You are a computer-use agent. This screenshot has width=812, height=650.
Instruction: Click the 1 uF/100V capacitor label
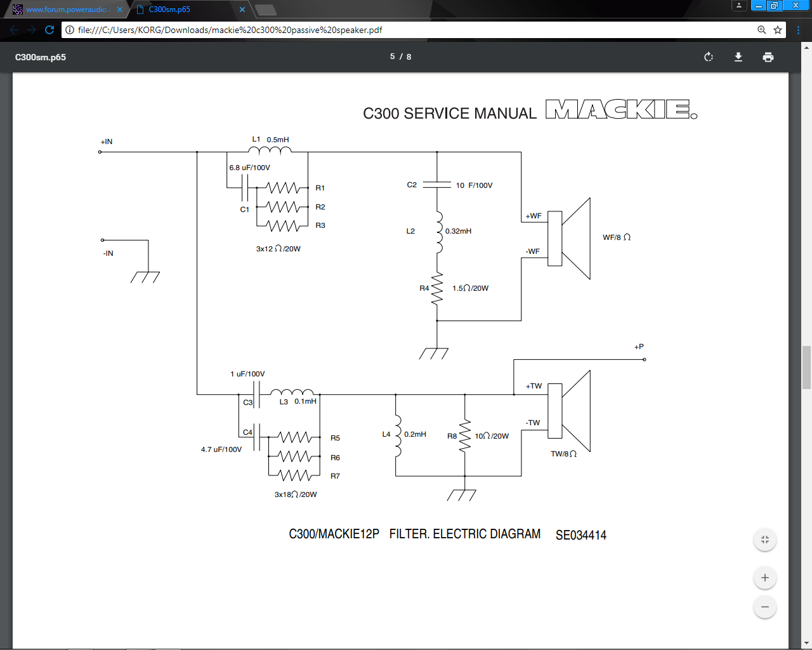247,374
